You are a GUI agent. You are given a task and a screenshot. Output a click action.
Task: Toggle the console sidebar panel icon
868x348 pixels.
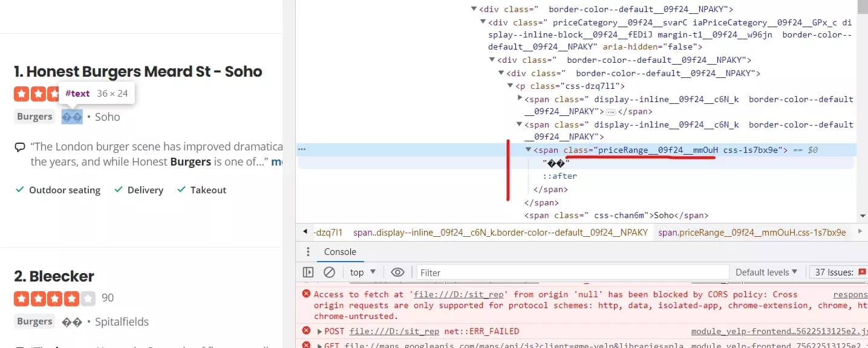point(308,272)
